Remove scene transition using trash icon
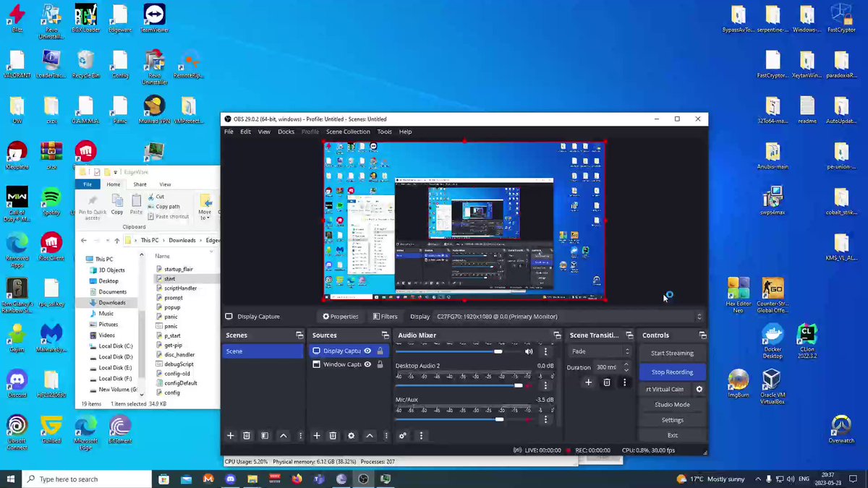 coord(607,382)
